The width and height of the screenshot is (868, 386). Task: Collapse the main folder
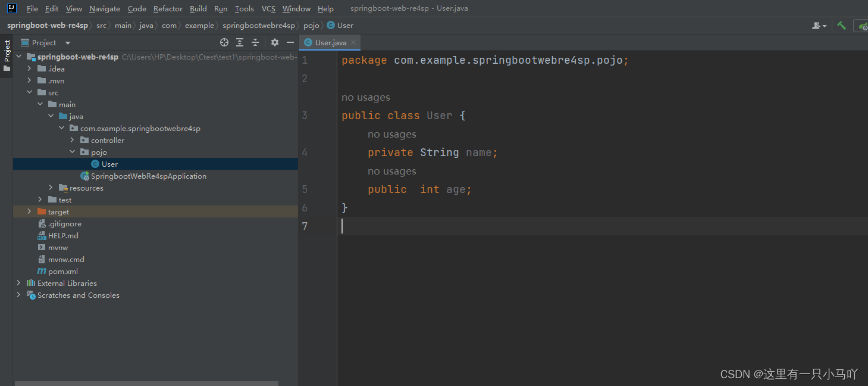point(40,104)
